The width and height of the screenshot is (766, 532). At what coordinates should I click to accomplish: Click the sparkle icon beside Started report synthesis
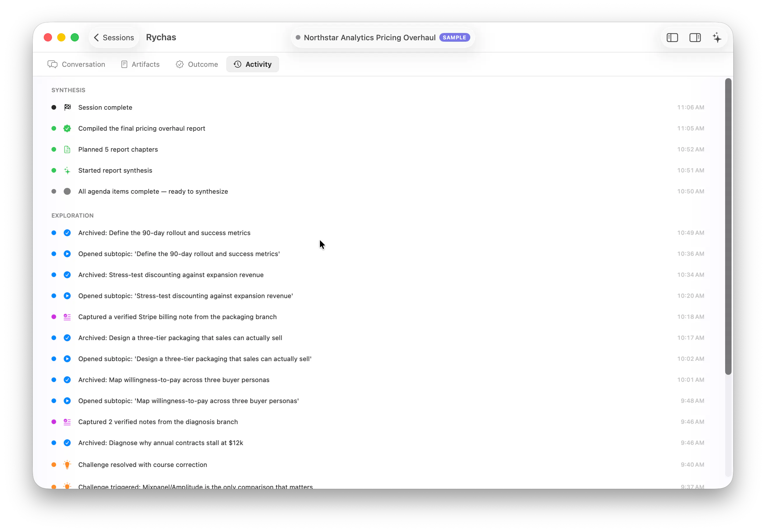pos(67,170)
